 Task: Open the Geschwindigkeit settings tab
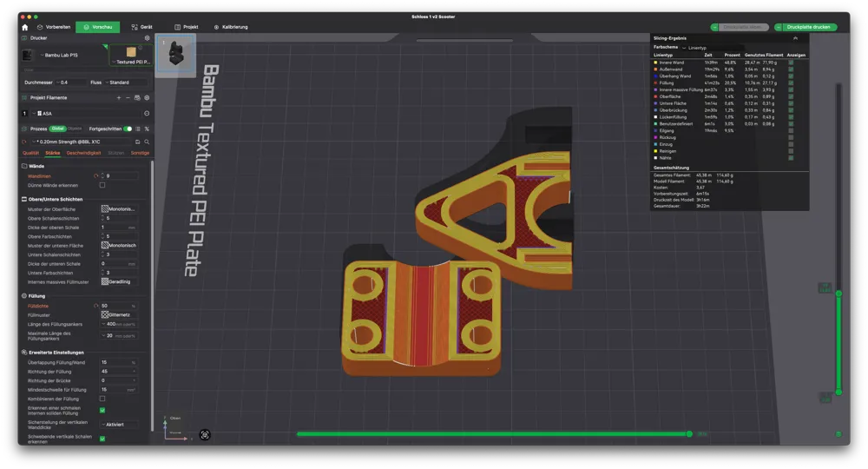point(83,153)
